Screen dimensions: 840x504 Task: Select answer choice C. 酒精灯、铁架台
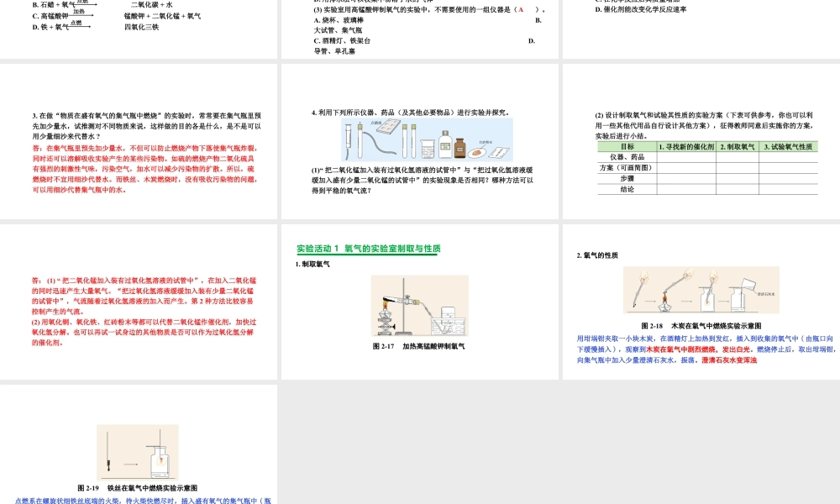pyautogui.click(x=341, y=42)
